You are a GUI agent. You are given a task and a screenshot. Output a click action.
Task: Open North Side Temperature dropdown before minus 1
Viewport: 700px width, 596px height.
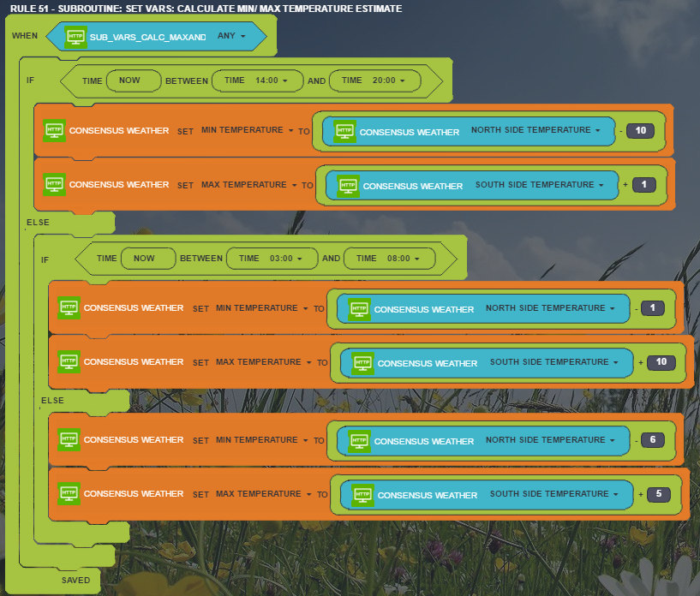pos(550,308)
